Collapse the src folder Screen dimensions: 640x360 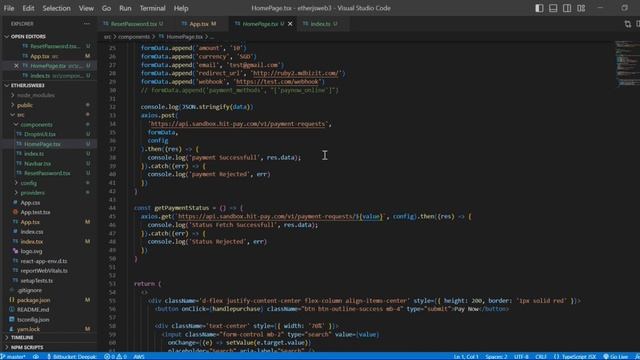(20, 115)
